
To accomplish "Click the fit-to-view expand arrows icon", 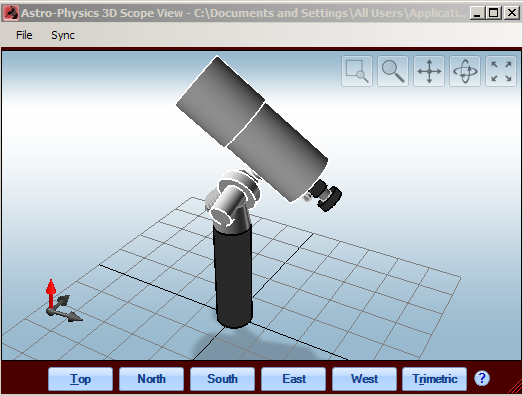I will click(x=501, y=71).
